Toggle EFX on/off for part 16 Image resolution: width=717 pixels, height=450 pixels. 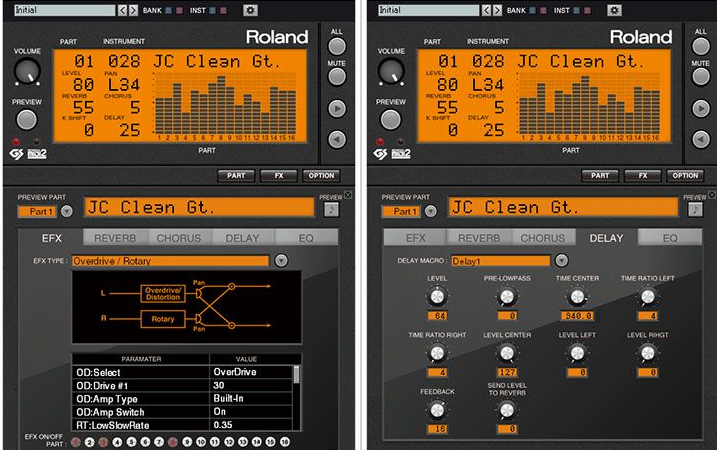285,442
